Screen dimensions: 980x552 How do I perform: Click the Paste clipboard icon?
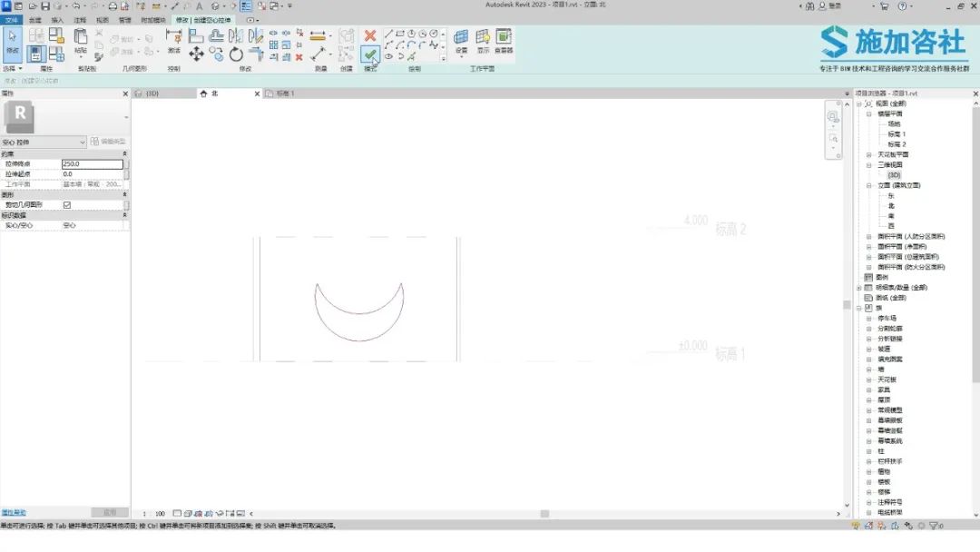tap(81, 38)
